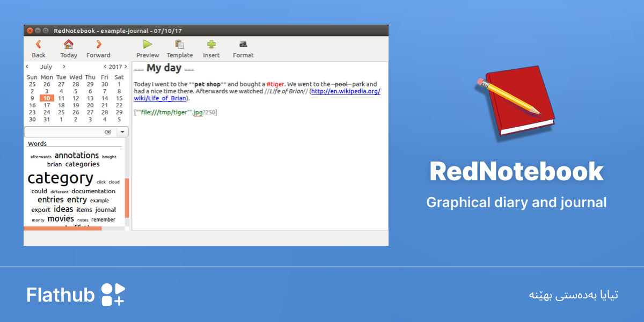
Task: Click 'categories' in the word cloud
Action: tap(82, 164)
